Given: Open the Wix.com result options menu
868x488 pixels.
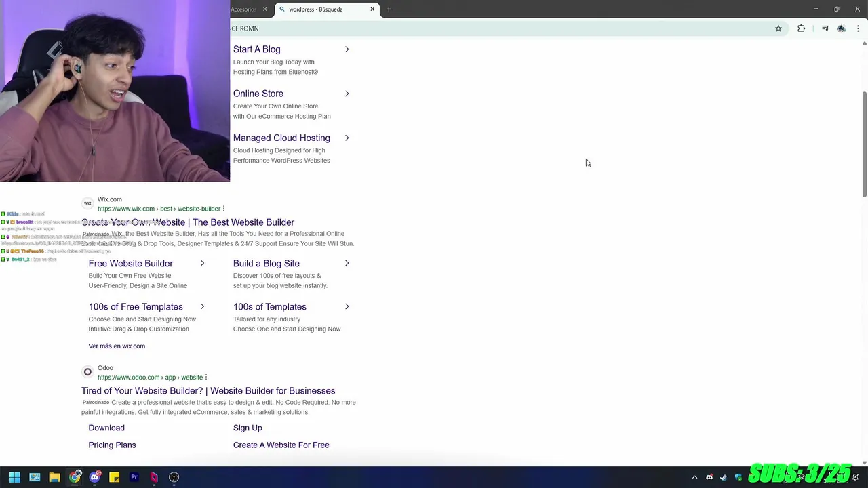Looking at the screenshot, I should [x=224, y=209].
